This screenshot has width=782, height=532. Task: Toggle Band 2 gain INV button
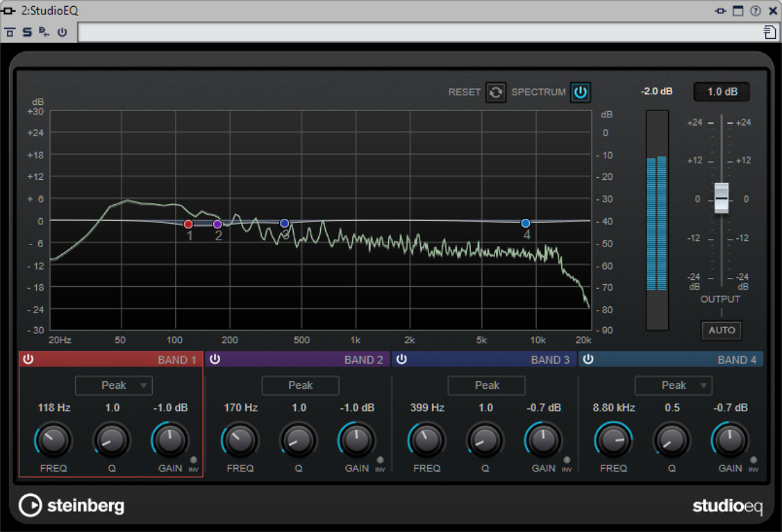(380, 460)
